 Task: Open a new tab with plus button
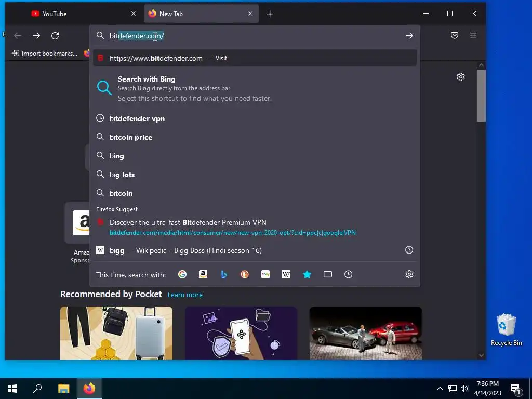(270, 14)
